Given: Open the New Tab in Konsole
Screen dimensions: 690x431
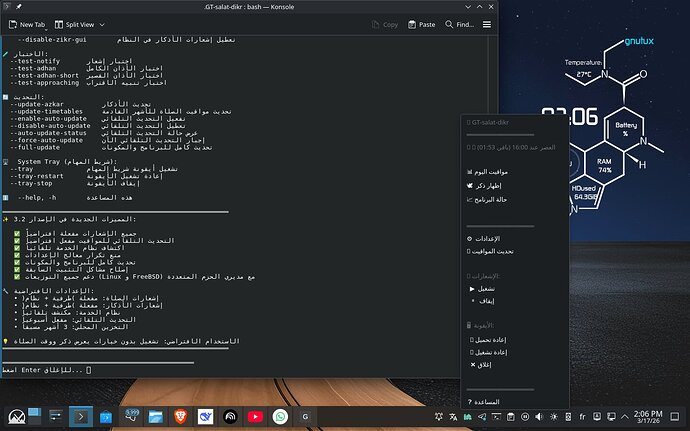Looking at the screenshot, I should coord(26,25).
